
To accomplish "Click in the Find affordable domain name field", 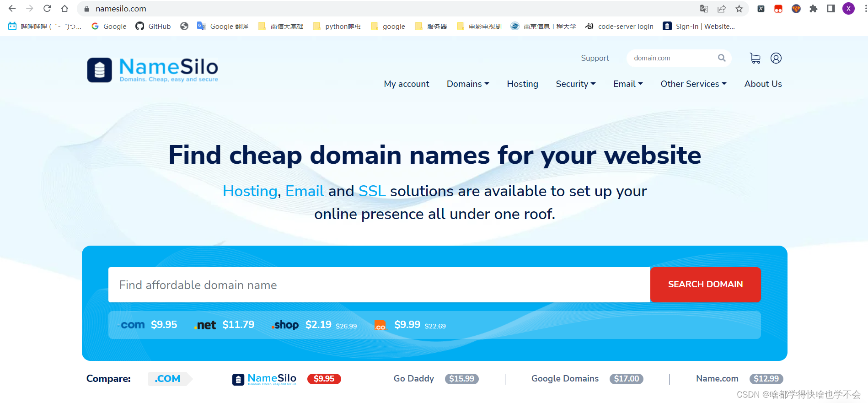I will point(379,285).
